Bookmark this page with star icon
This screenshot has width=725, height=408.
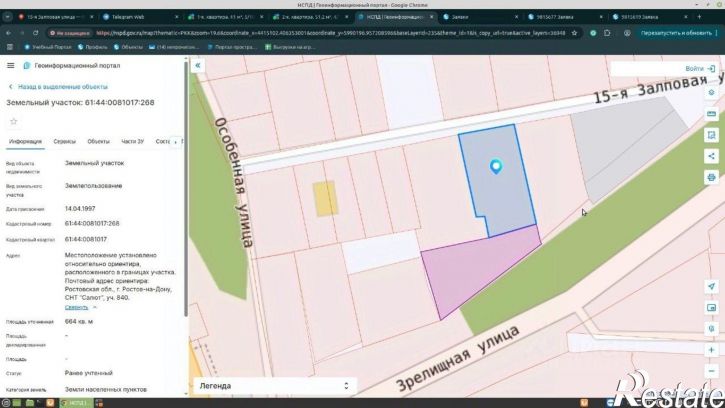574,33
